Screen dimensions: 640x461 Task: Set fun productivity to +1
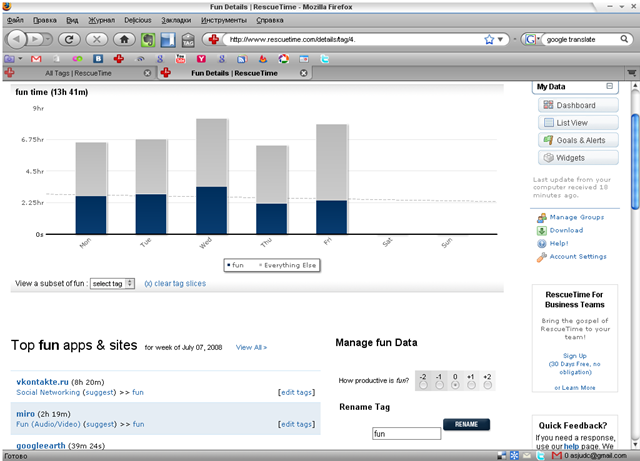pyautogui.click(x=471, y=385)
